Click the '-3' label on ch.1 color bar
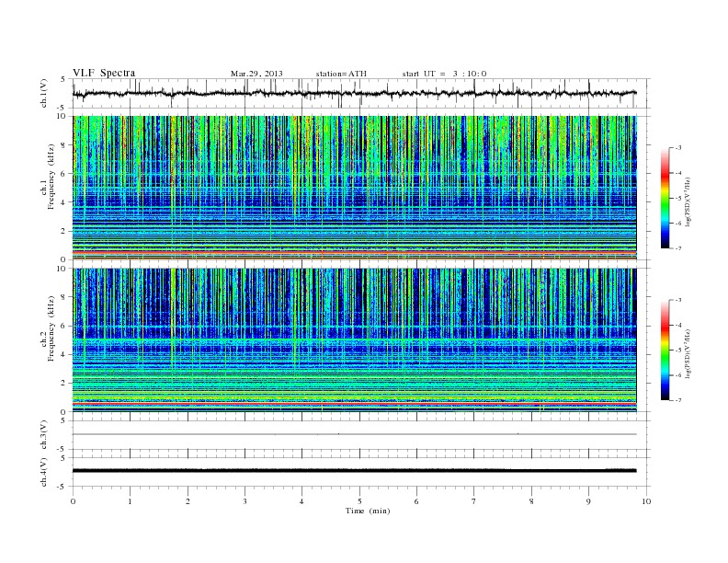Image resolution: width=728 pixels, height=563 pixels. pyautogui.click(x=677, y=148)
